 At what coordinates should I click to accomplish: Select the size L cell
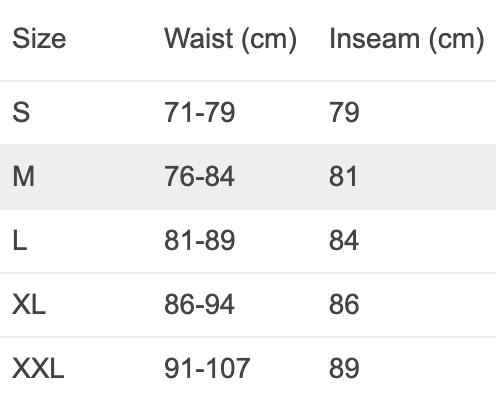20,240
